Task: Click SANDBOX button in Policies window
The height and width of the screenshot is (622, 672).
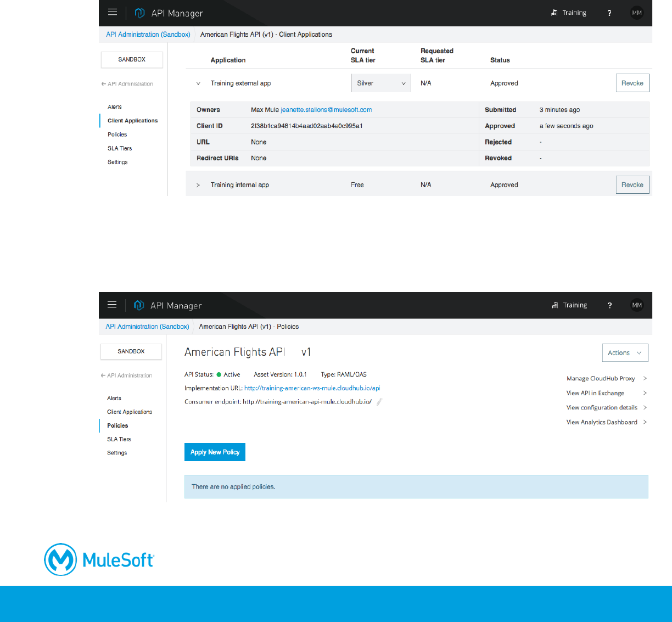Action: (x=131, y=351)
